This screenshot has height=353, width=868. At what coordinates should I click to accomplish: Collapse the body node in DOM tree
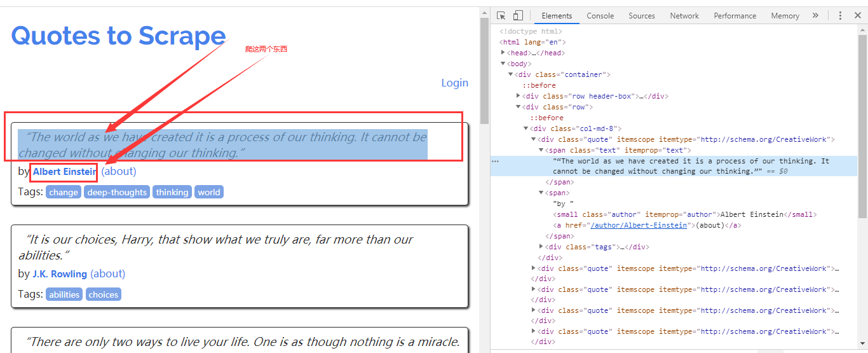(x=503, y=64)
